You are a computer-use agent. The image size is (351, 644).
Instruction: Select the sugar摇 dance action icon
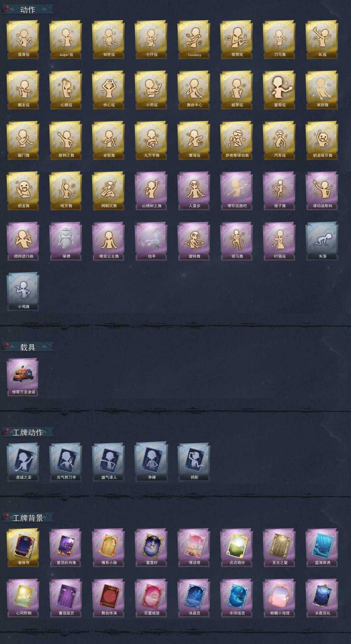[66, 40]
